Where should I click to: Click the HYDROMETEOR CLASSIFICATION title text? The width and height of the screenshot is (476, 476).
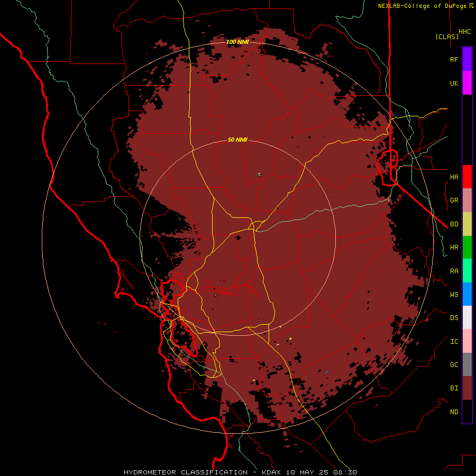click(x=186, y=472)
